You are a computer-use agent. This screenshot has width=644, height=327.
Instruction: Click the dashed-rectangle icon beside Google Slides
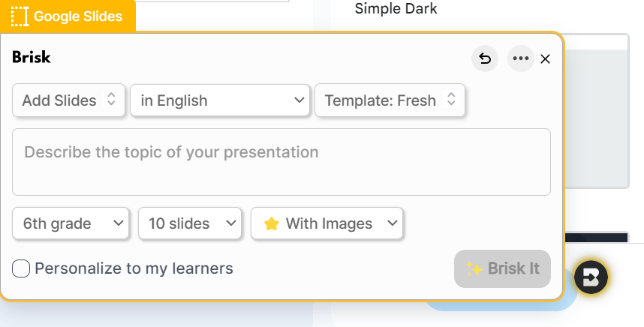20,16
